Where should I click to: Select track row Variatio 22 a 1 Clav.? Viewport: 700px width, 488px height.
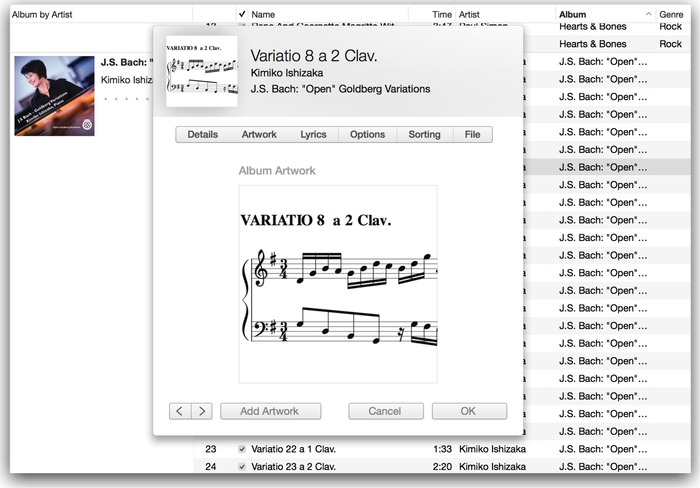(442, 449)
